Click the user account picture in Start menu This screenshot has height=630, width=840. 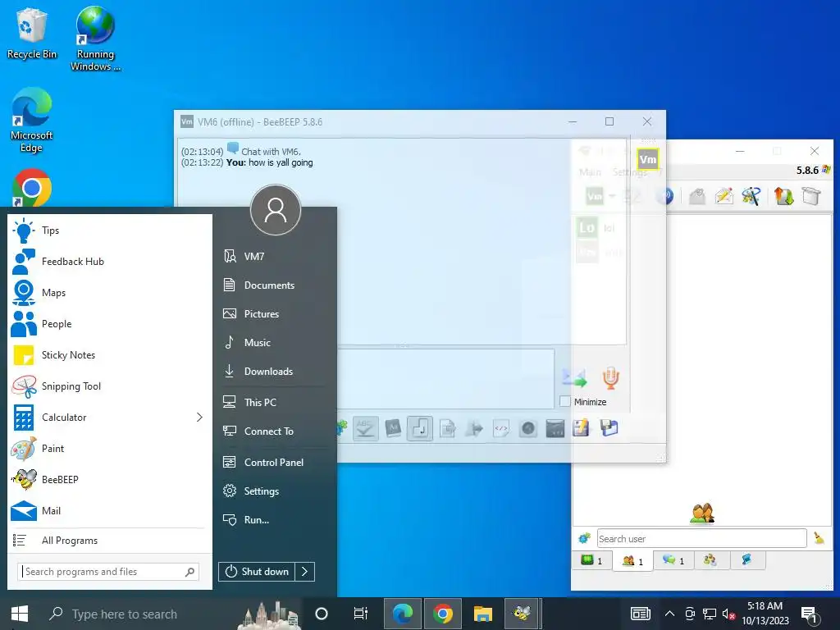point(276,210)
